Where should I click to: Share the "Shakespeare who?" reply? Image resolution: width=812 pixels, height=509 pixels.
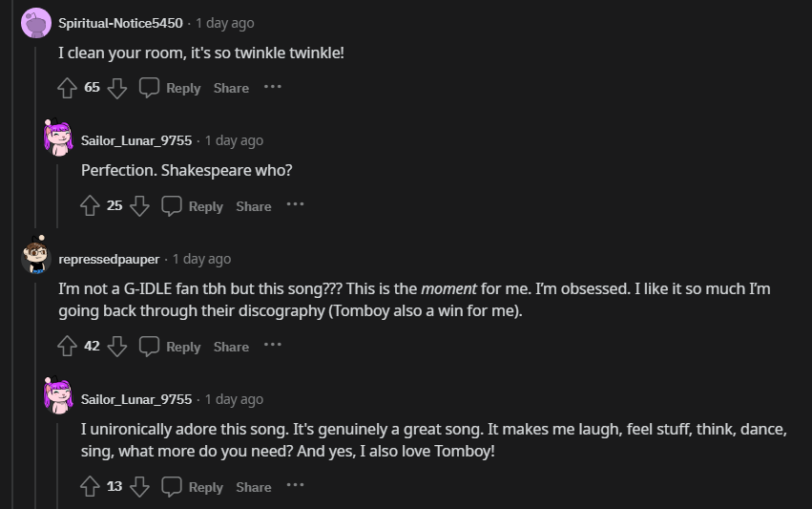254,206
